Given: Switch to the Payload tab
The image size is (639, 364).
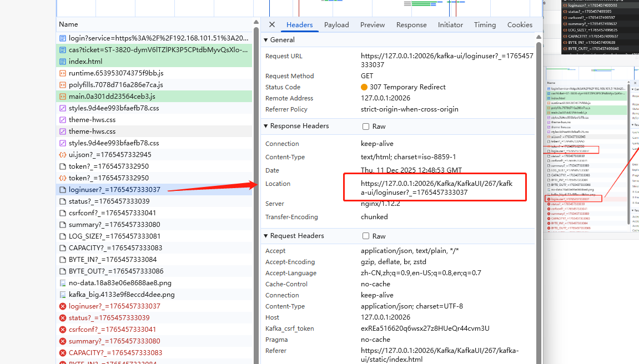Looking at the screenshot, I should [x=336, y=25].
